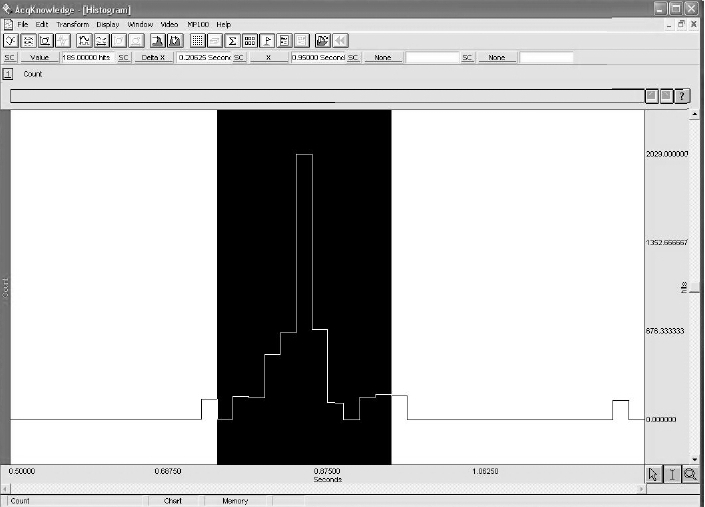The height and width of the screenshot is (507, 705).
Task: Click the 0.000000 vertical scale label
Action: coord(661,419)
